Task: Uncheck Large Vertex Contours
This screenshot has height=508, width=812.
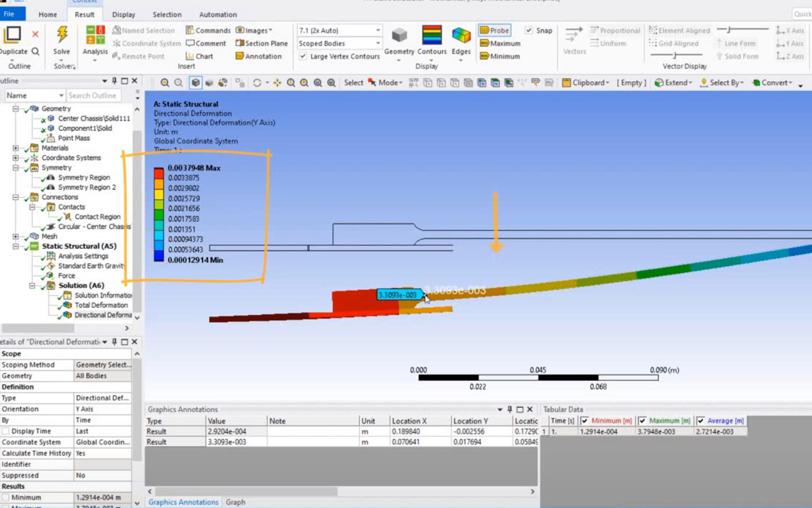Action: 303,56
